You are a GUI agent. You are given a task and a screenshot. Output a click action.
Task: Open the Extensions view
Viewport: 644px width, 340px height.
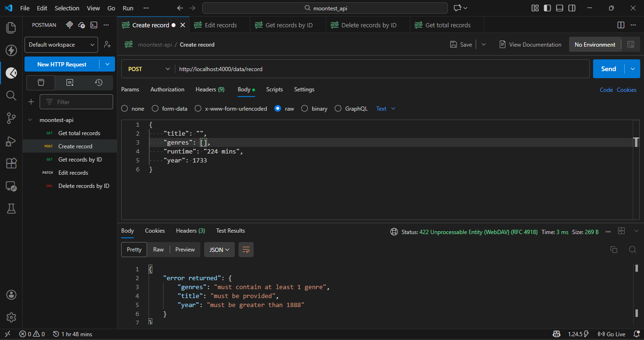tap(11, 163)
